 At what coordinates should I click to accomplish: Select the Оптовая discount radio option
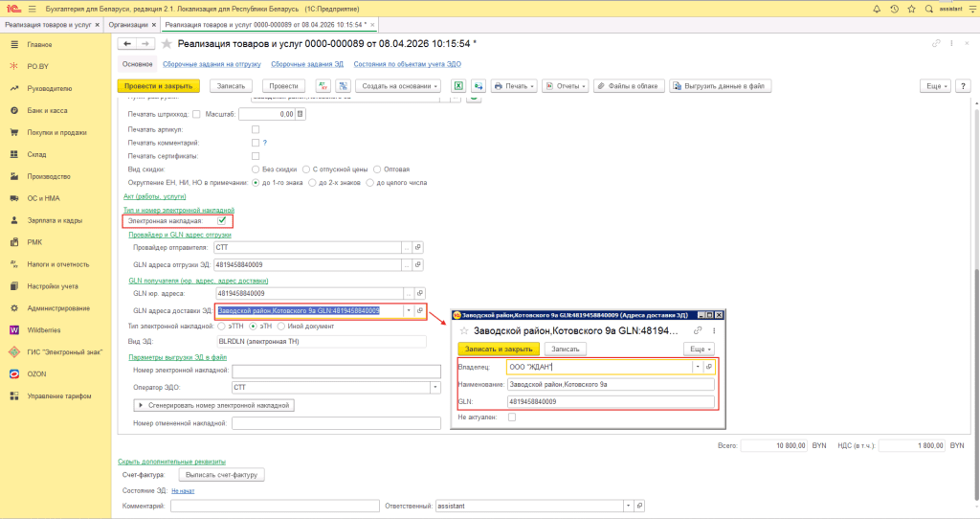click(x=377, y=169)
